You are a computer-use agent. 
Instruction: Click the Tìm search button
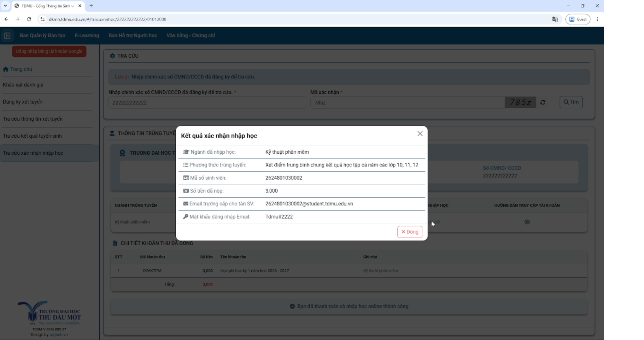click(x=571, y=102)
